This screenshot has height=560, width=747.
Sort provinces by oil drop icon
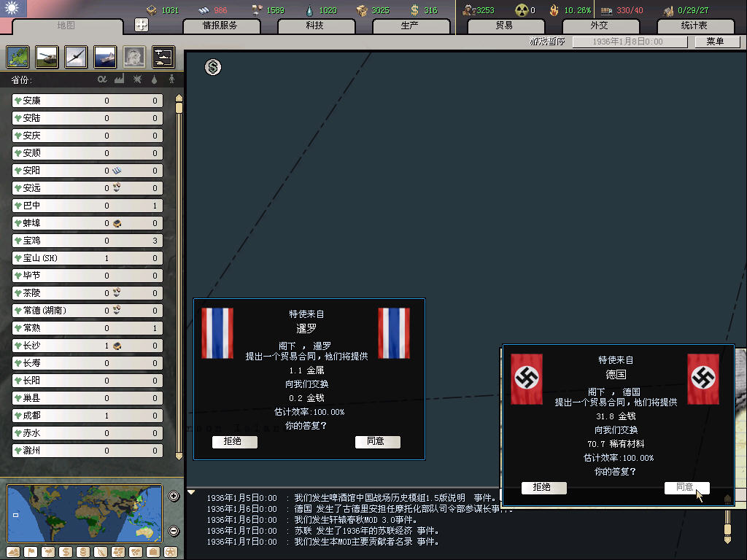155,79
